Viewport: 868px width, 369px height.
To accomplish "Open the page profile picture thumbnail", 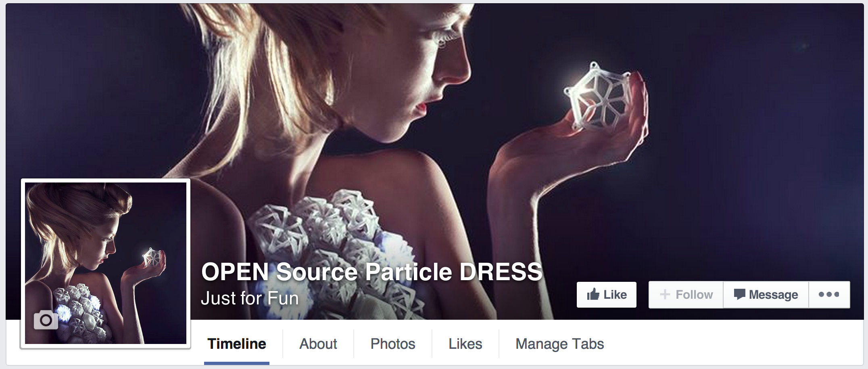I will click(x=106, y=263).
